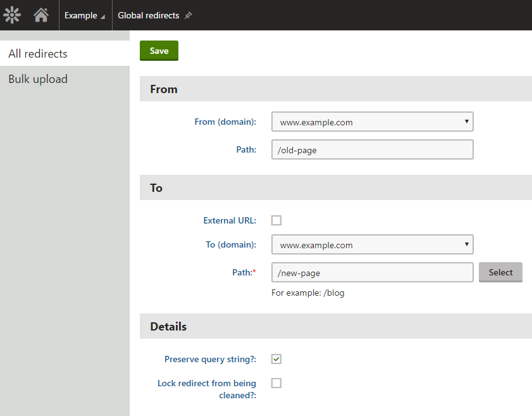Save the redirect
Image resolution: width=532 pixels, height=416 pixels.
coord(159,51)
